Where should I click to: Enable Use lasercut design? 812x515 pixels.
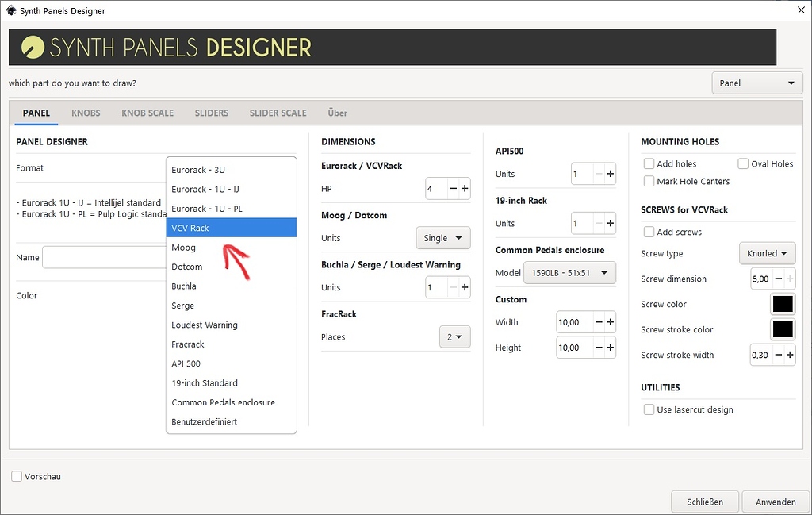click(x=649, y=409)
